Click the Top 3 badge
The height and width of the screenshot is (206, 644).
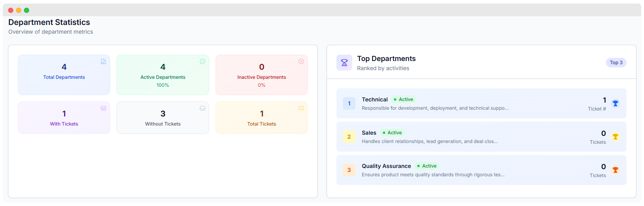[616, 63]
